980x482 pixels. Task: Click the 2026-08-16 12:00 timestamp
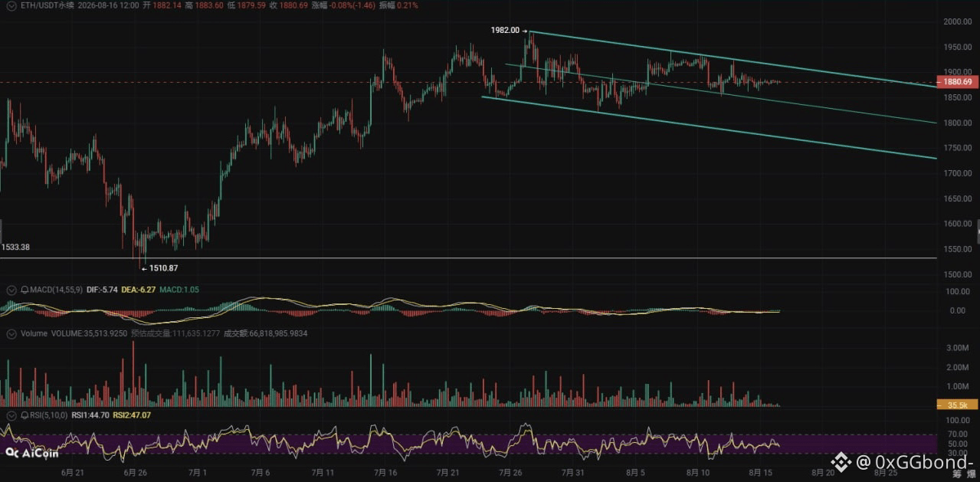[108, 5]
